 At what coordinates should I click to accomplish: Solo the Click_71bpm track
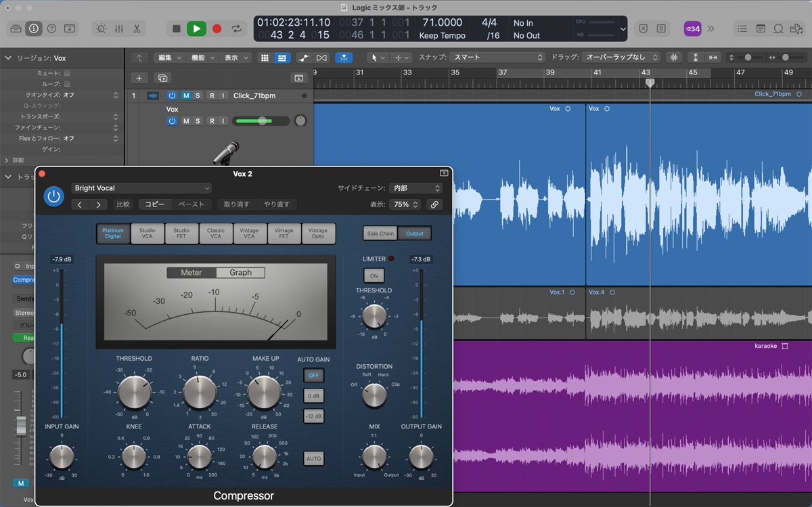pos(198,95)
